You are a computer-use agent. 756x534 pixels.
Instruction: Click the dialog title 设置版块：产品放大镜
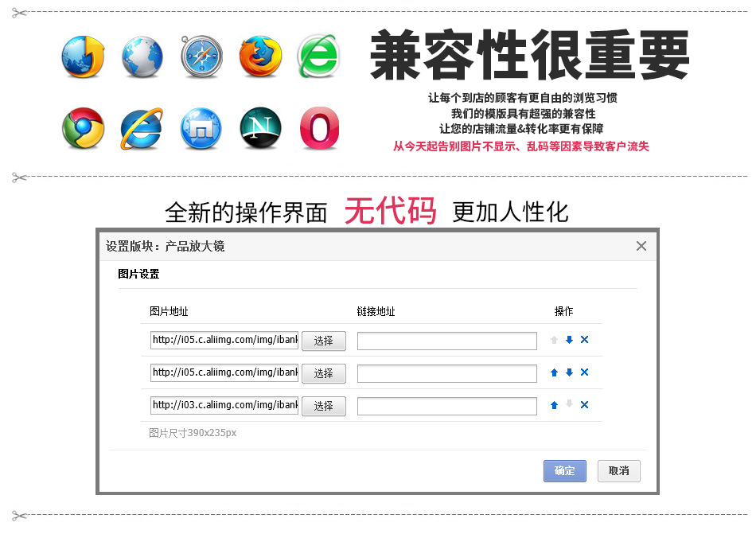[166, 246]
